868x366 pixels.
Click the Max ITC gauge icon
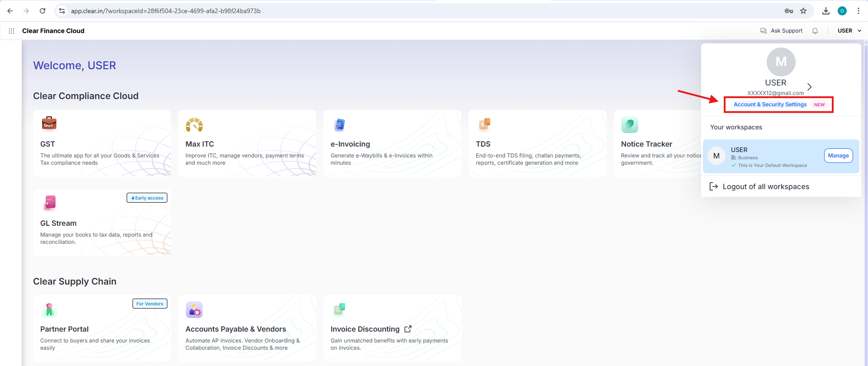[x=194, y=125]
